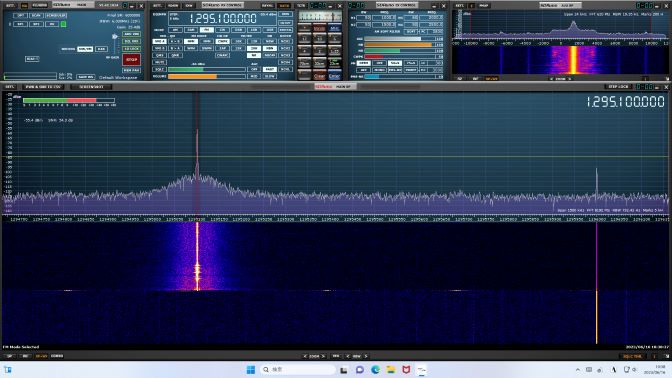The height and width of the screenshot is (378, 672).
Task: Click SCREENSHOT button in Main SP
Action: pyautogui.click(x=91, y=87)
